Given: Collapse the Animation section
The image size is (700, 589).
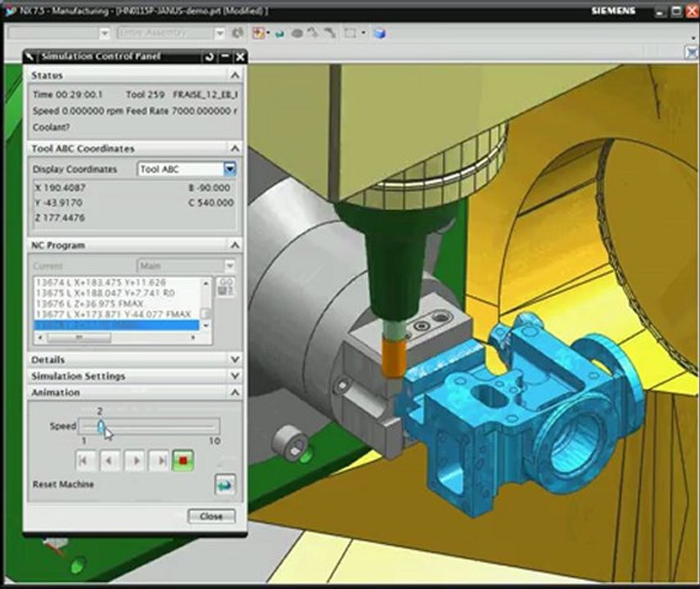Looking at the screenshot, I should click(235, 392).
